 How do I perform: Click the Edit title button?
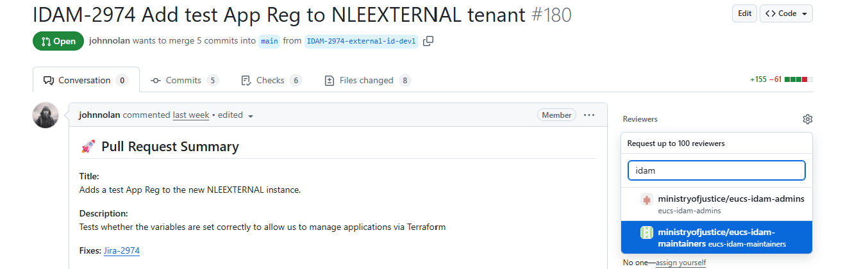click(x=744, y=13)
